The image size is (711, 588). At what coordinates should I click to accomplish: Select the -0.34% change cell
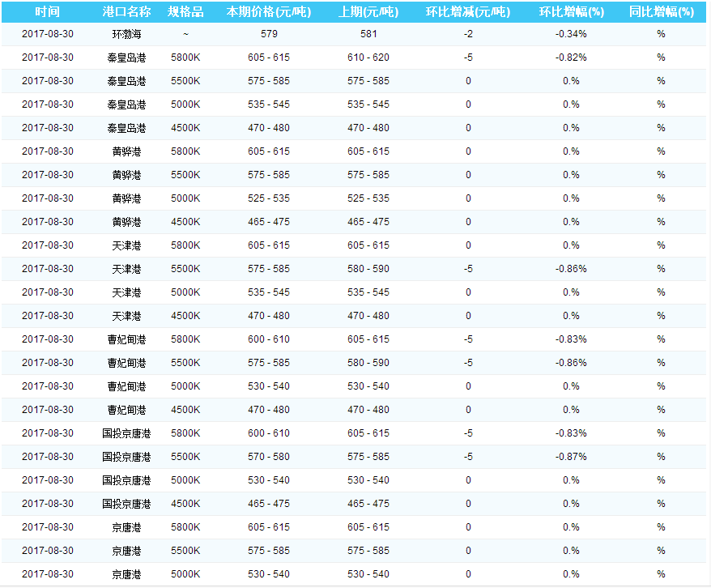tap(571, 34)
